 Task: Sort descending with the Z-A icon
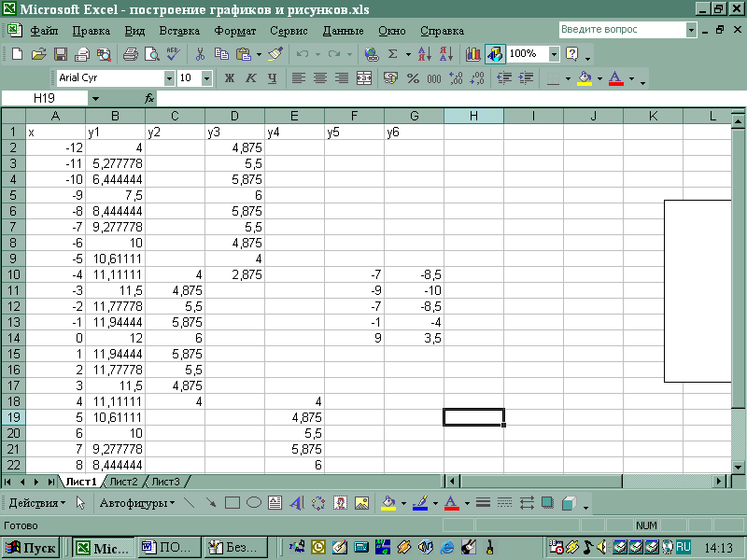[446, 54]
